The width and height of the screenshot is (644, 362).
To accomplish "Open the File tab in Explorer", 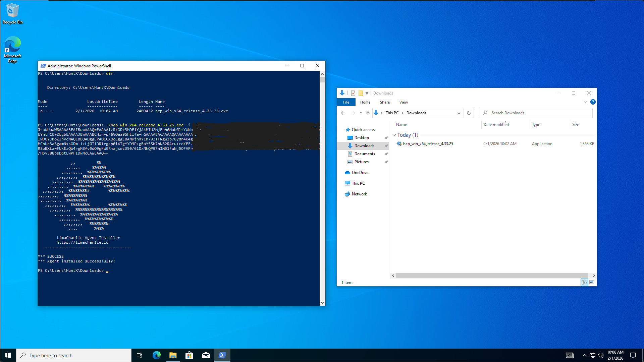I will tap(346, 102).
